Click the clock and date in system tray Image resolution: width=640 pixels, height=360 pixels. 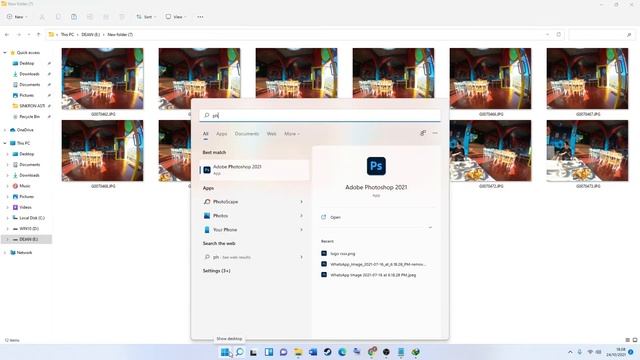[x=616, y=352]
